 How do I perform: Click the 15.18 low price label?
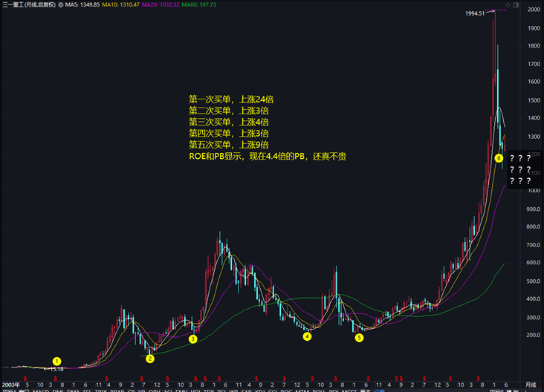(56, 370)
